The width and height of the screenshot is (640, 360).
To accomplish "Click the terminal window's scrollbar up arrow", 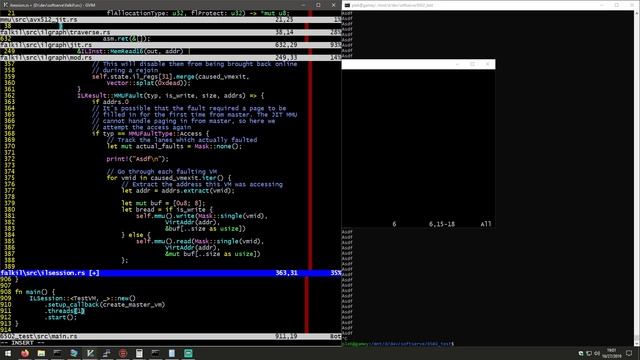I will (637, 13).
